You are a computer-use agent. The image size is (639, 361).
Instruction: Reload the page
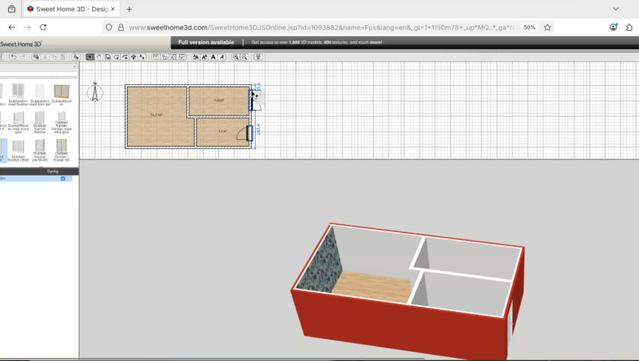43,27
